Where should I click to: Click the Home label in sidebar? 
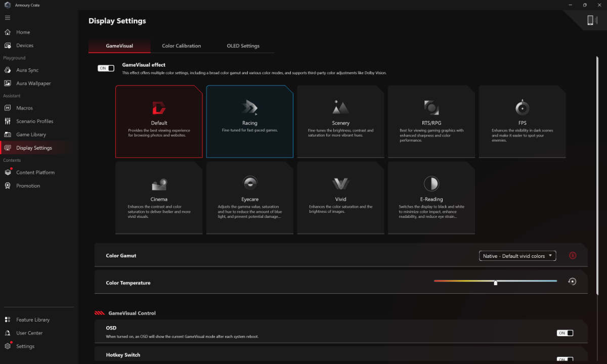[23, 32]
